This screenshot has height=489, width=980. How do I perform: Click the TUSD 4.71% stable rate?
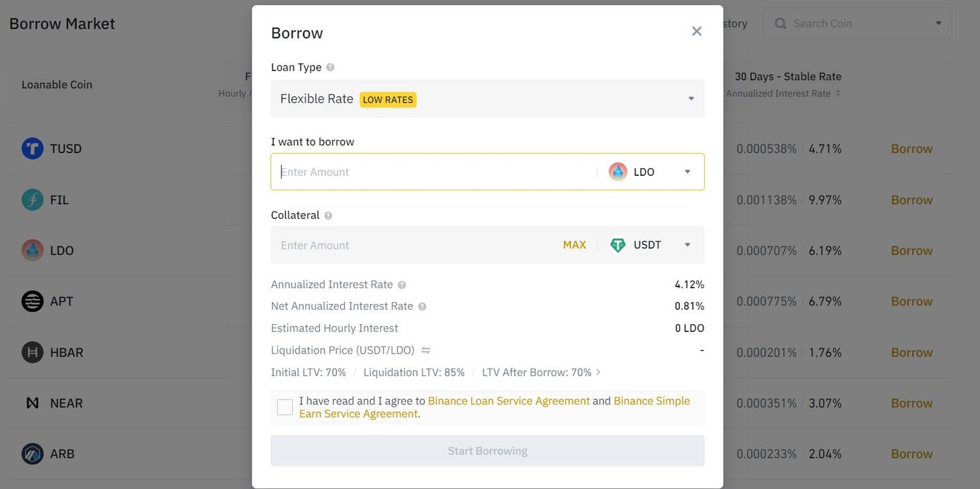coord(825,148)
